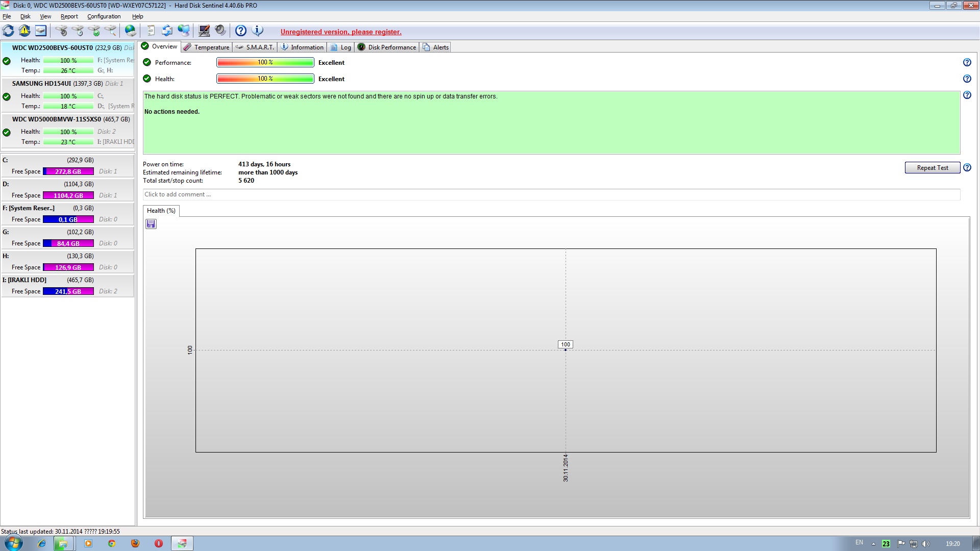Screen dimensions: 980x551
Task: Click the hard disk drive toolbar icon
Action: 41,31
